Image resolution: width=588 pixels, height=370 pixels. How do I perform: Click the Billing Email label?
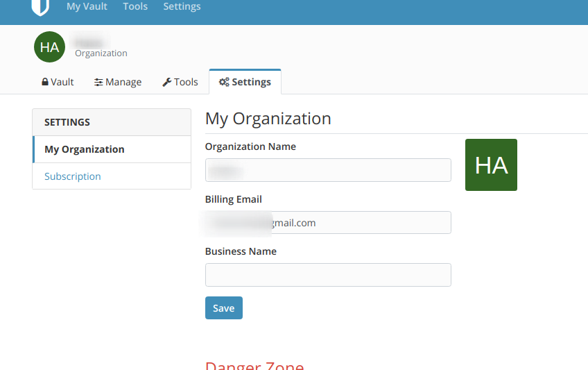[233, 199]
